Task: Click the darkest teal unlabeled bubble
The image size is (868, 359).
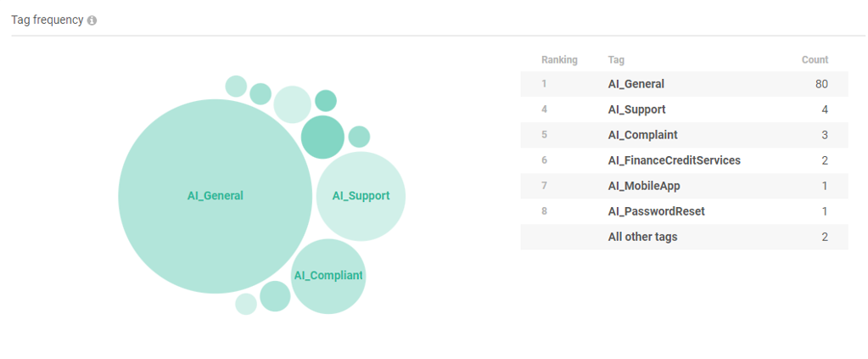Action: point(322,137)
